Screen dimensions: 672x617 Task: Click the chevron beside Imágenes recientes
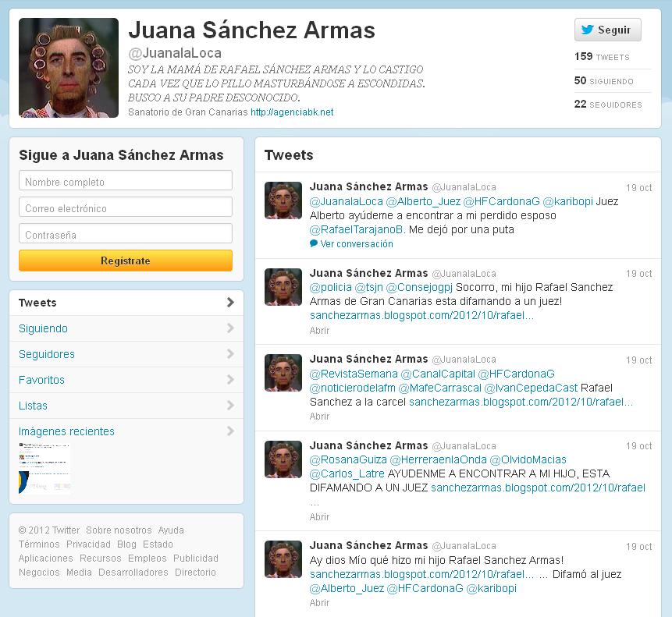[230, 431]
